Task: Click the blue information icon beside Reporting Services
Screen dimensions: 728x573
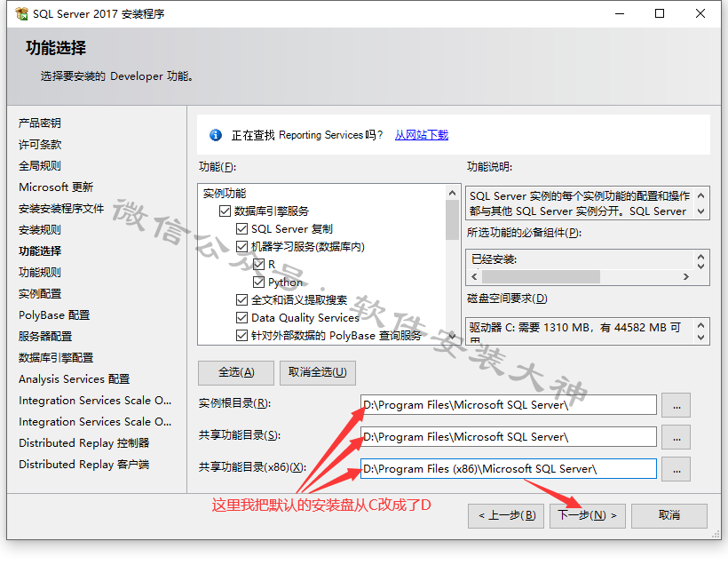Action: [216, 135]
